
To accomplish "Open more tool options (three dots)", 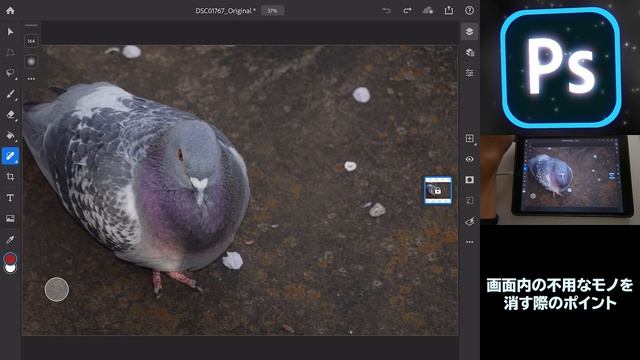I will tap(31, 78).
